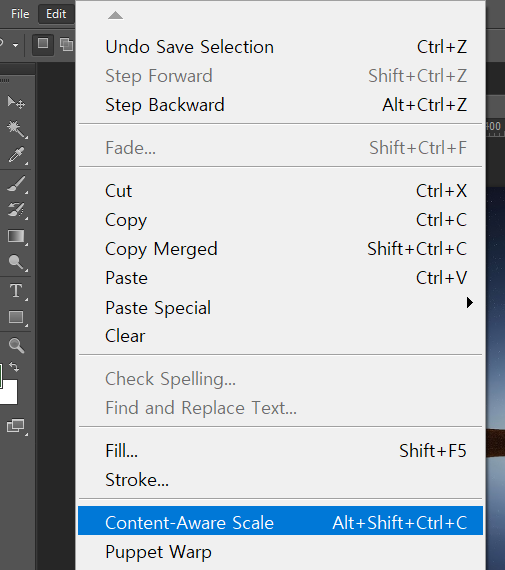Click the white background color swatch

pos(8,392)
